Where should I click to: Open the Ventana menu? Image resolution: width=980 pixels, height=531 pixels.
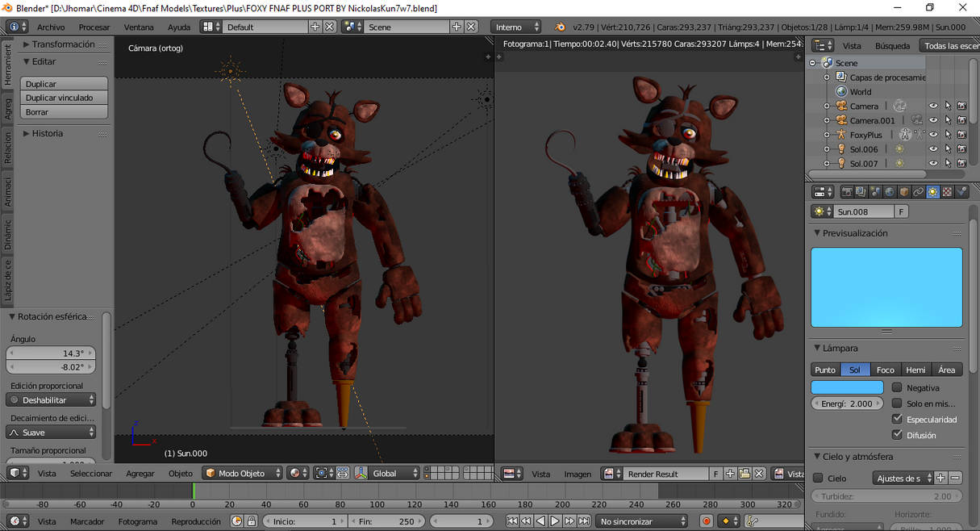tap(139, 27)
